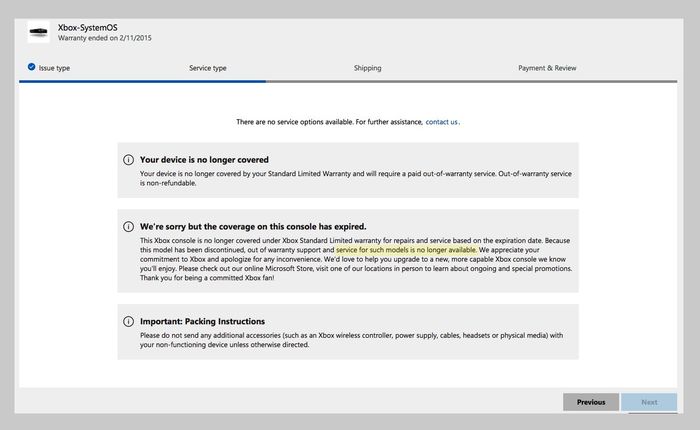
Task: Click the 'Important: Packing Instructions' heading
Action: 202,321
